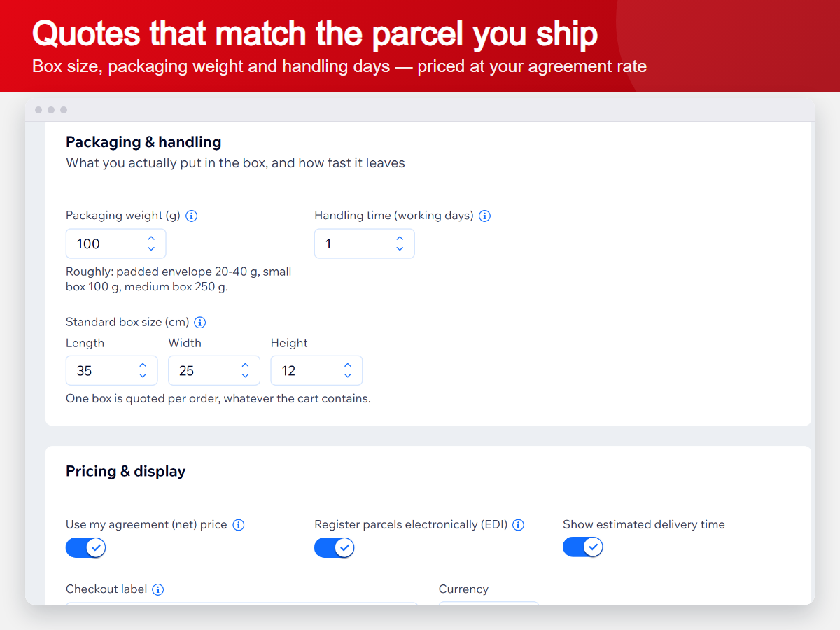The height and width of the screenshot is (630, 840).
Task: Decrease handling time with down arrow
Action: [400, 248]
